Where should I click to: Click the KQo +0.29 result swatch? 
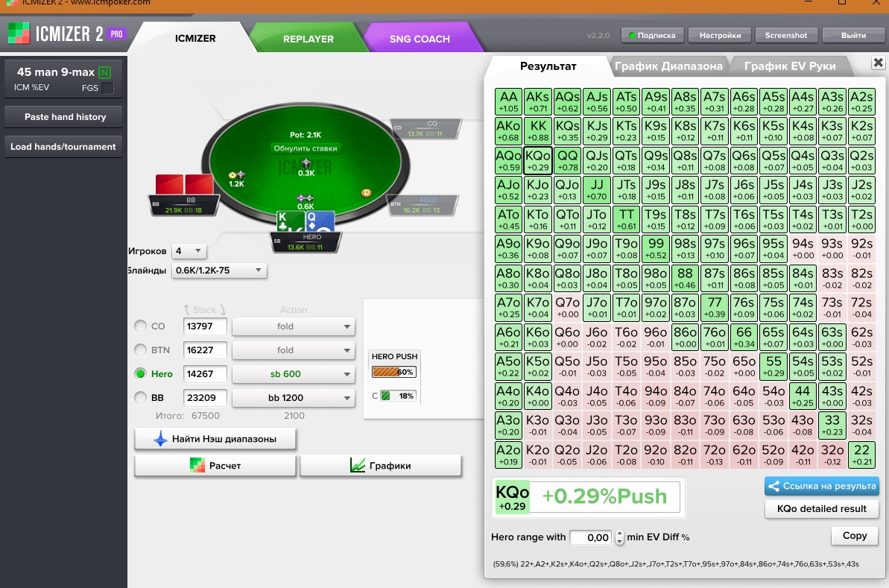click(512, 497)
